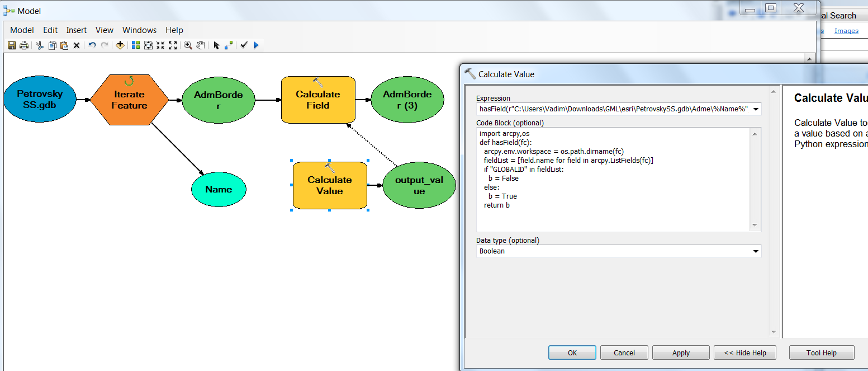
Task: Open the Windows menu
Action: click(x=140, y=30)
